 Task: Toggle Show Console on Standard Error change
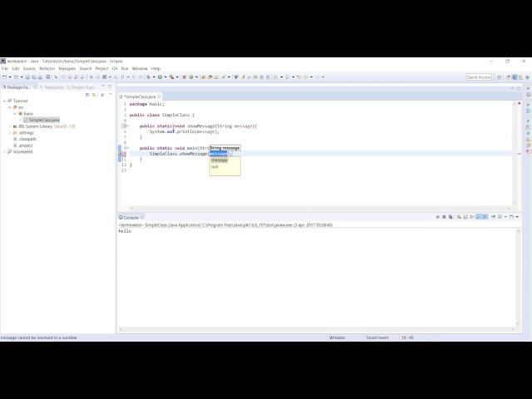point(485,217)
